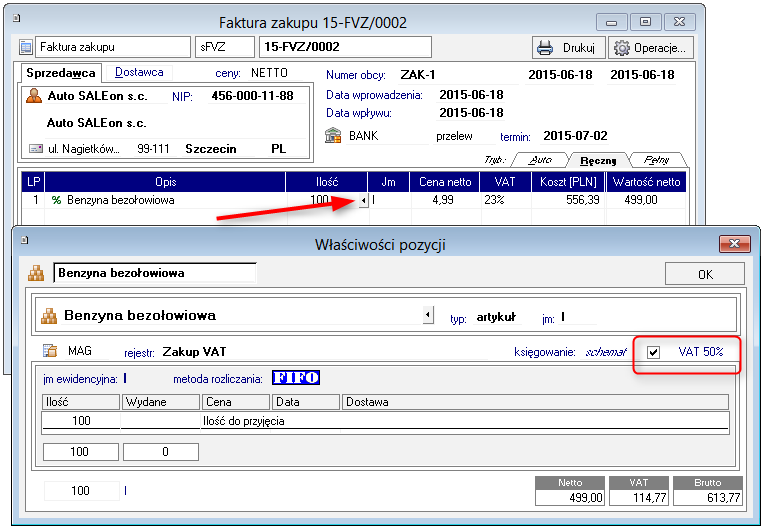
Task: Select the Auto mode tab
Action: click(540, 160)
